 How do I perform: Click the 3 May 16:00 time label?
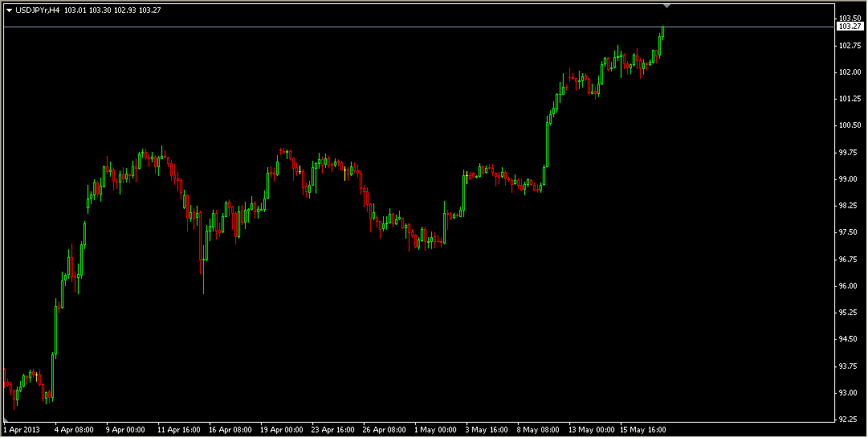click(487, 430)
